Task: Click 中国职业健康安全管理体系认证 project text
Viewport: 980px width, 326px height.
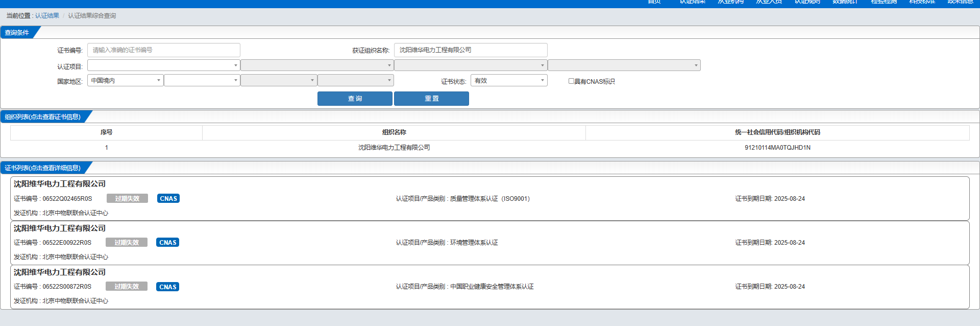Action: coord(492,287)
